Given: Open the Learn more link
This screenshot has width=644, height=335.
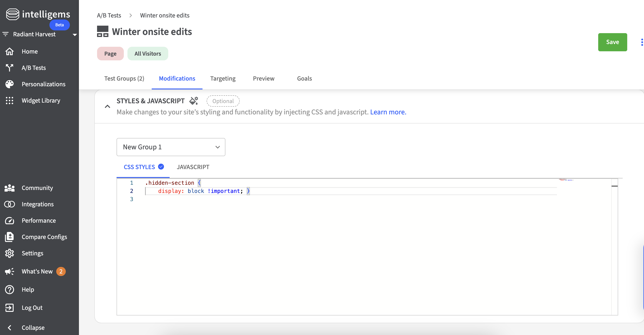Looking at the screenshot, I should 388,112.
